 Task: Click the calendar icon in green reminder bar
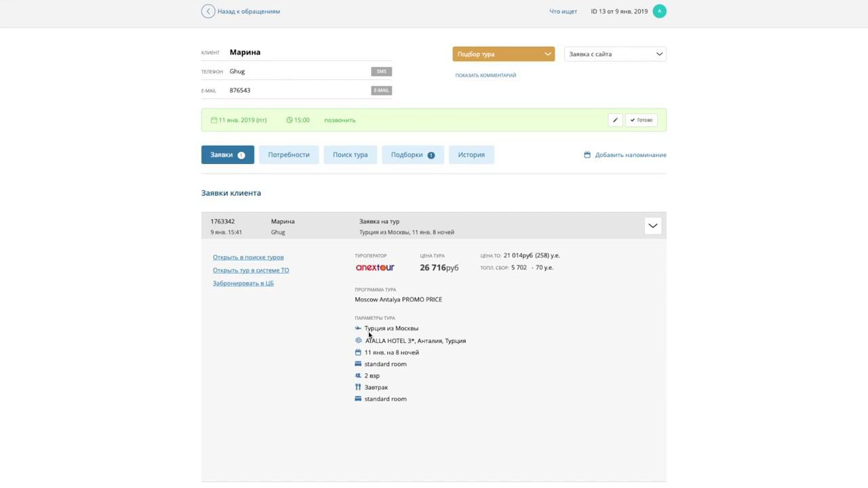pos(214,120)
